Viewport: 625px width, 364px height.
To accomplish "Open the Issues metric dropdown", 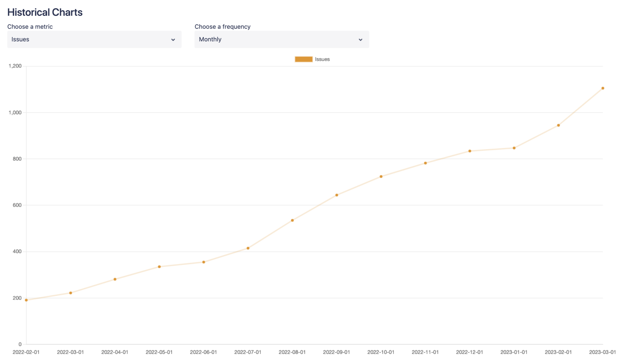I will tap(94, 39).
